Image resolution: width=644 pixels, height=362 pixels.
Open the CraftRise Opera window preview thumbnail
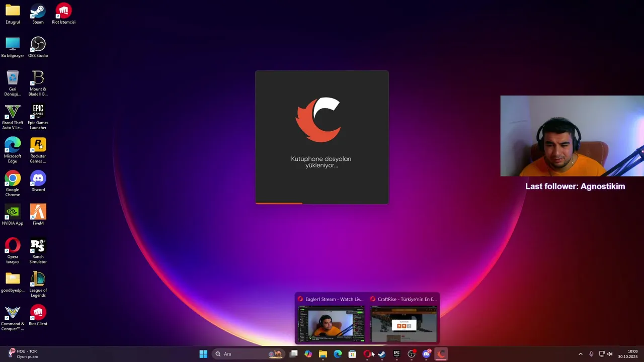pyautogui.click(x=404, y=324)
